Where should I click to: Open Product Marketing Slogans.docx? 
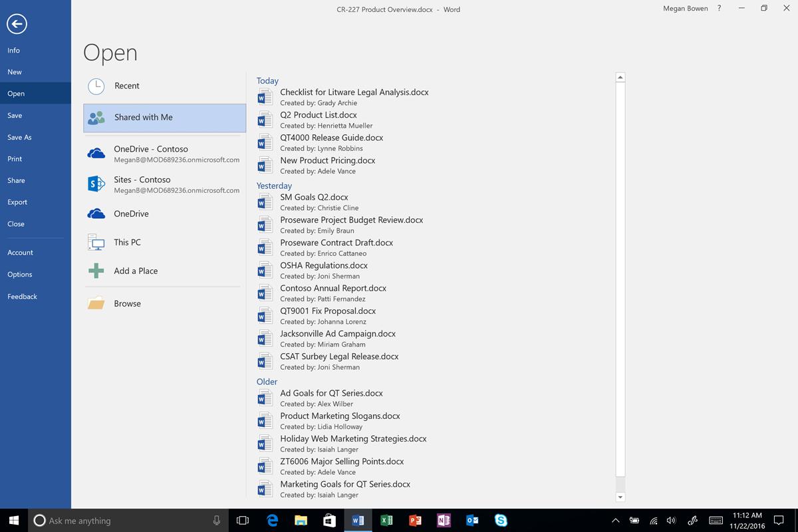point(340,416)
